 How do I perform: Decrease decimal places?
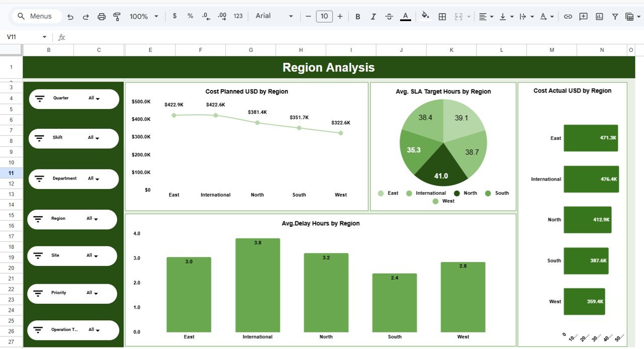[205, 16]
